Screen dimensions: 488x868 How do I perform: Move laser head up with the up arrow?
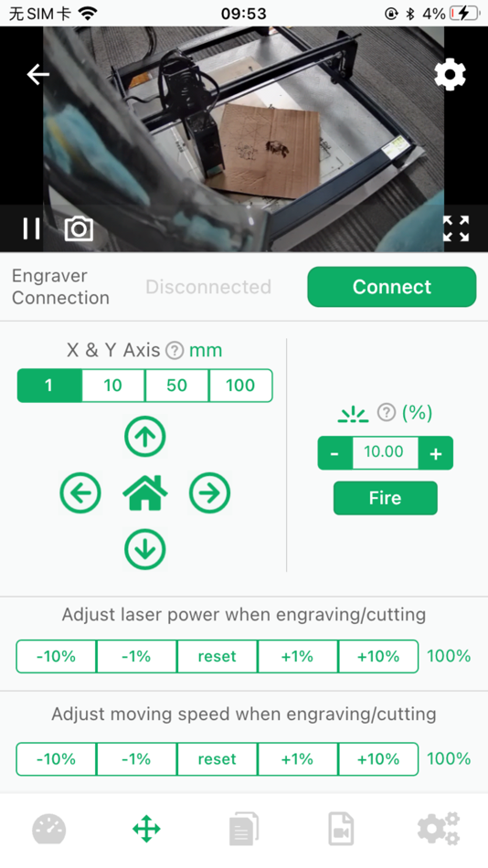[x=145, y=437]
